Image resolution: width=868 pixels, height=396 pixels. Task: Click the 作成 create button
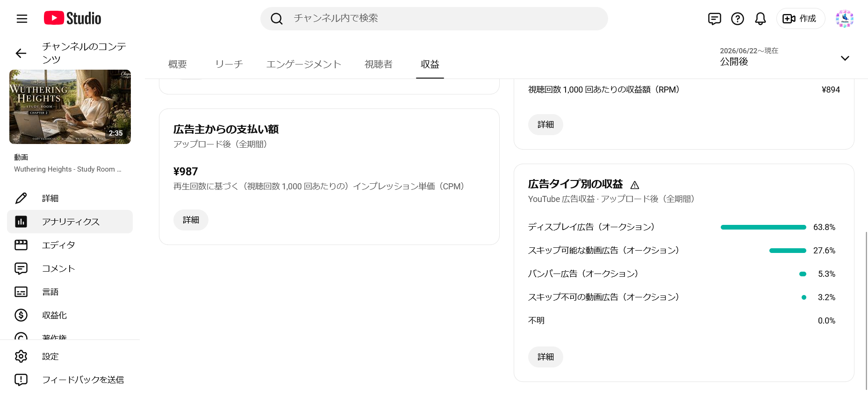[x=800, y=19]
